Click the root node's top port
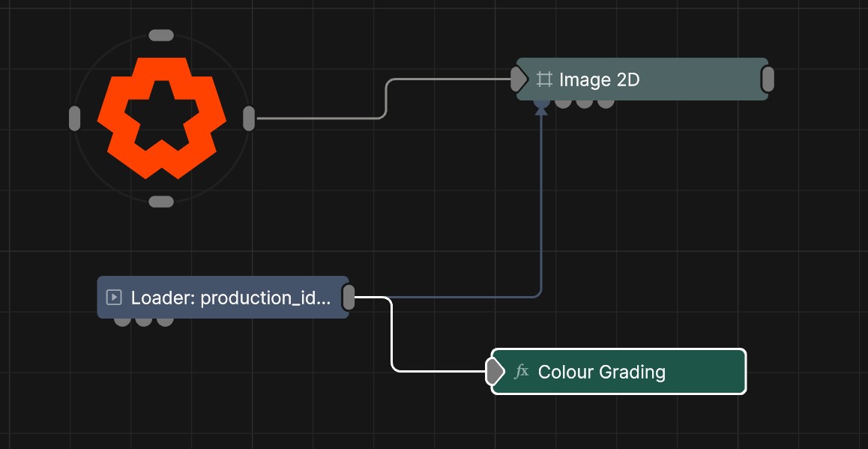Image resolution: width=868 pixels, height=449 pixels. pyautogui.click(x=161, y=35)
